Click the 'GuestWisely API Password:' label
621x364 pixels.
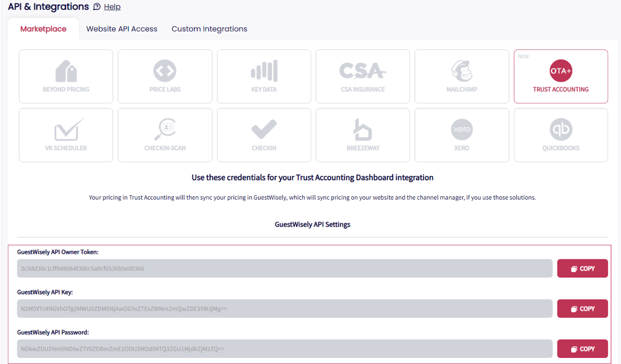53,332
